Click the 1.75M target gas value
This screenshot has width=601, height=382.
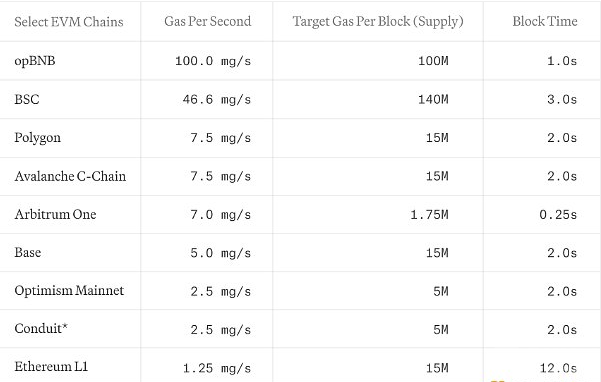click(429, 215)
